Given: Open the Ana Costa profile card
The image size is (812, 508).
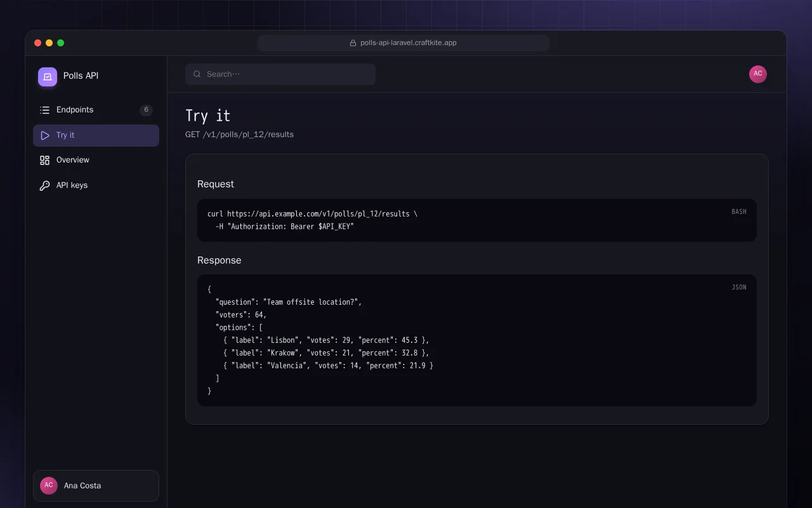Looking at the screenshot, I should (96, 486).
